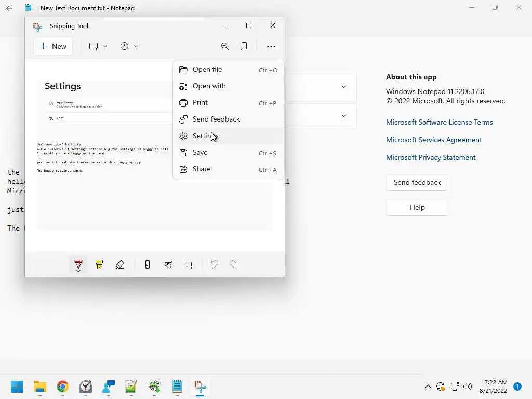532x399 pixels.
Task: Switch to Notepad on the taskbar
Action: pos(177,387)
